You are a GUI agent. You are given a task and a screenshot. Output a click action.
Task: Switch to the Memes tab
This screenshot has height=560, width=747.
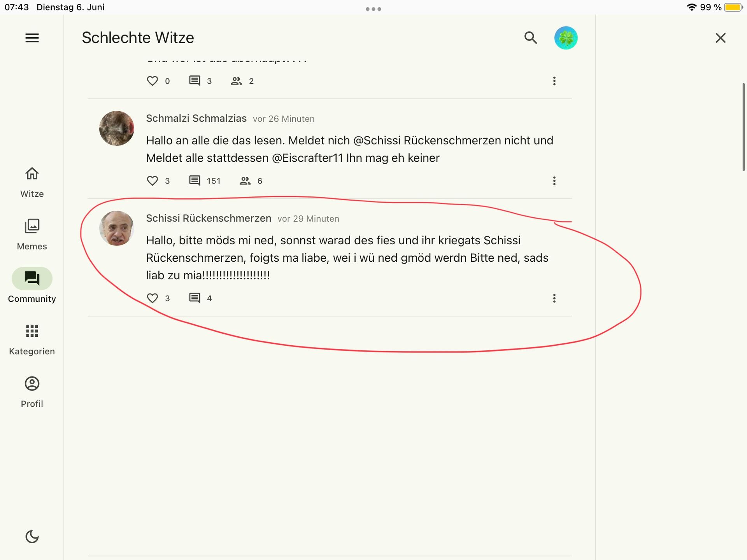click(32, 234)
